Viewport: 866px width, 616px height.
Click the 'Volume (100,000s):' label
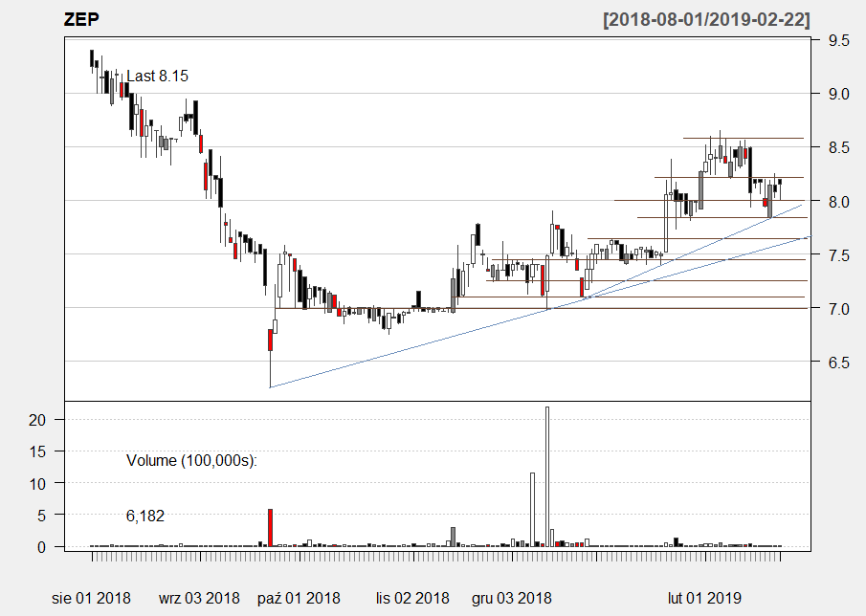[x=191, y=460]
